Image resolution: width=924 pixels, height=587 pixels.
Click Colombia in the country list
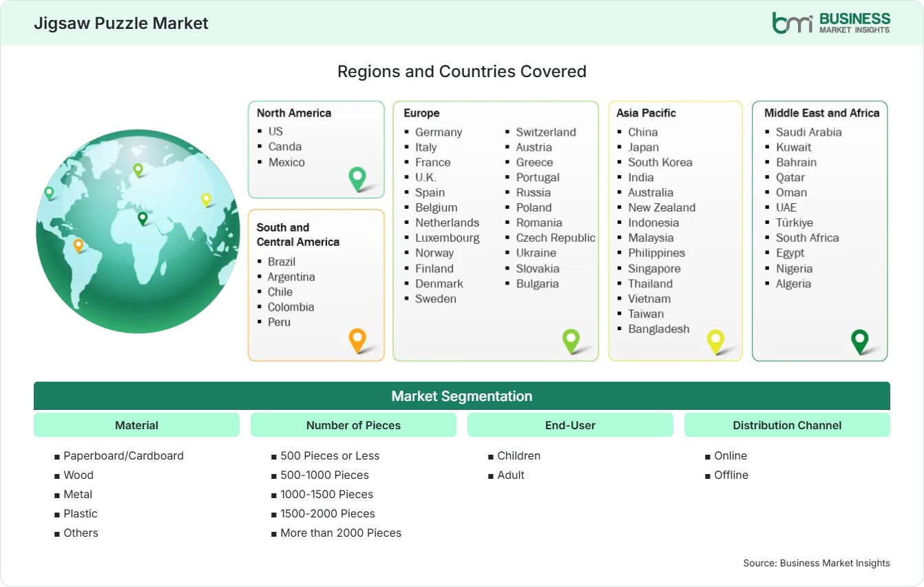coord(291,307)
